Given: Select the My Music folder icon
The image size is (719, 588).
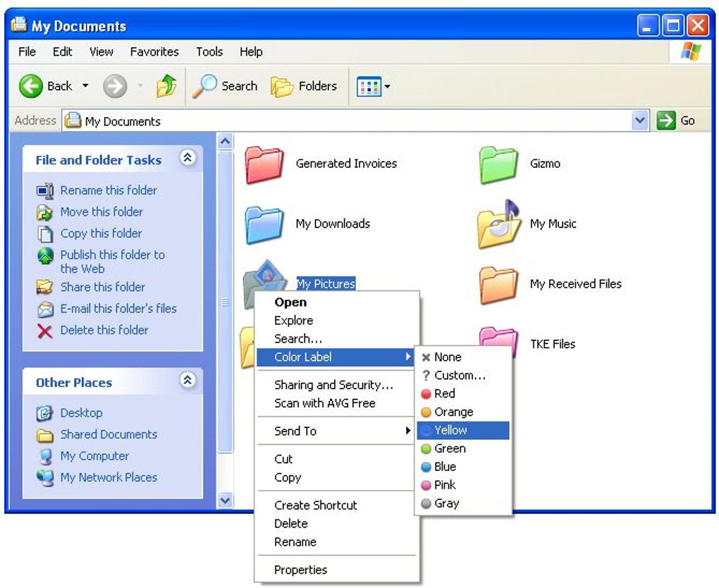Looking at the screenshot, I should tap(498, 224).
